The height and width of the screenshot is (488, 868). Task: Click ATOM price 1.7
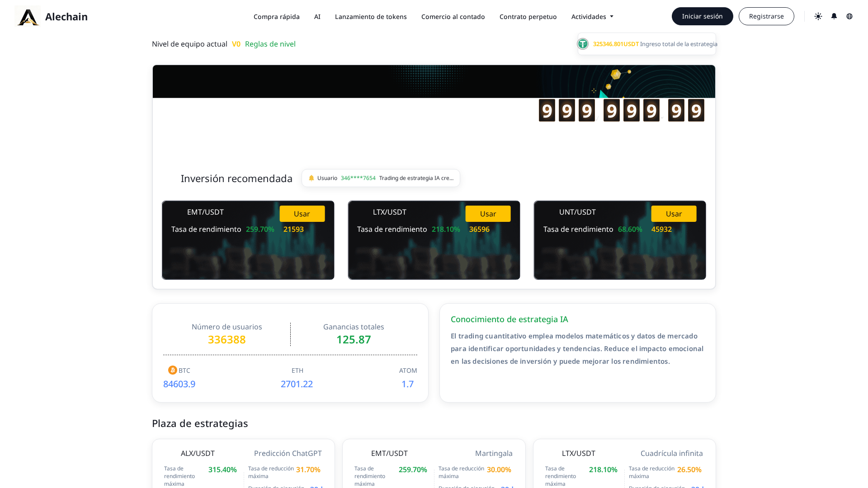coord(407,384)
